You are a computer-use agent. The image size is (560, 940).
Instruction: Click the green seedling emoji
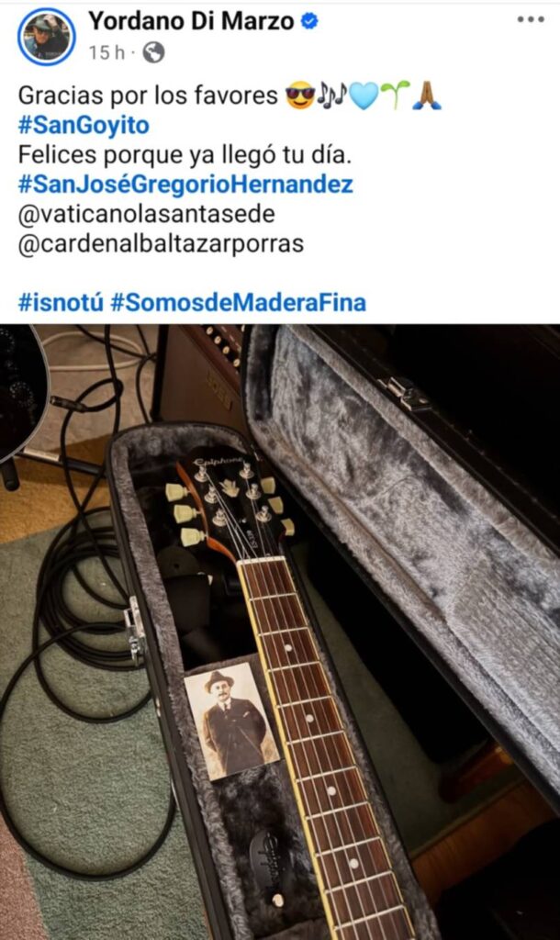(395, 95)
